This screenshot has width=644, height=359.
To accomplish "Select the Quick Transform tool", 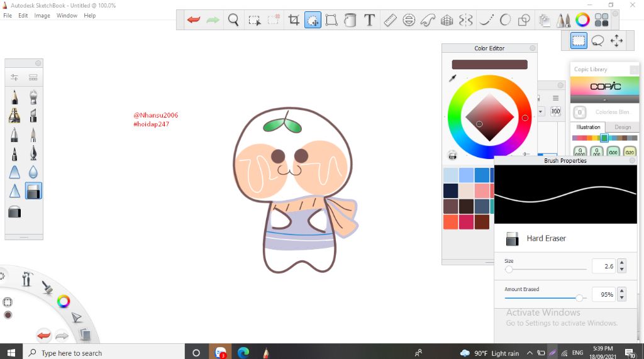I will [313, 19].
